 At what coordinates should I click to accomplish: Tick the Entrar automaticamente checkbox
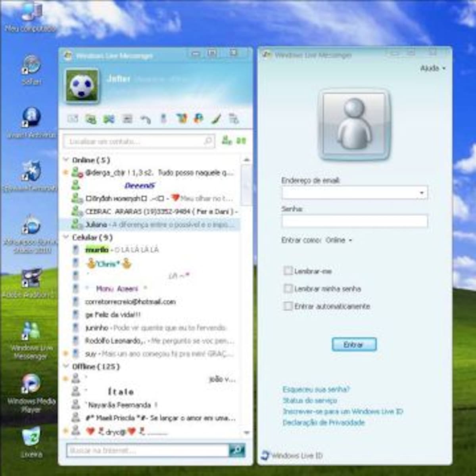point(288,306)
